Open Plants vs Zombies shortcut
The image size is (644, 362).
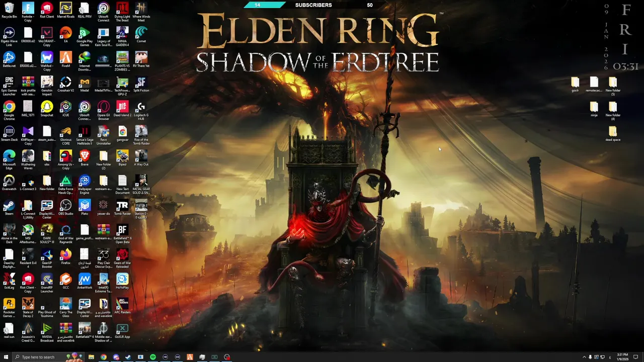coord(122,61)
